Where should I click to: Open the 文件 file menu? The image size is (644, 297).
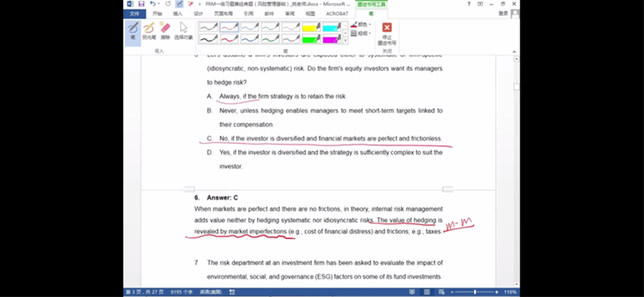click(134, 14)
